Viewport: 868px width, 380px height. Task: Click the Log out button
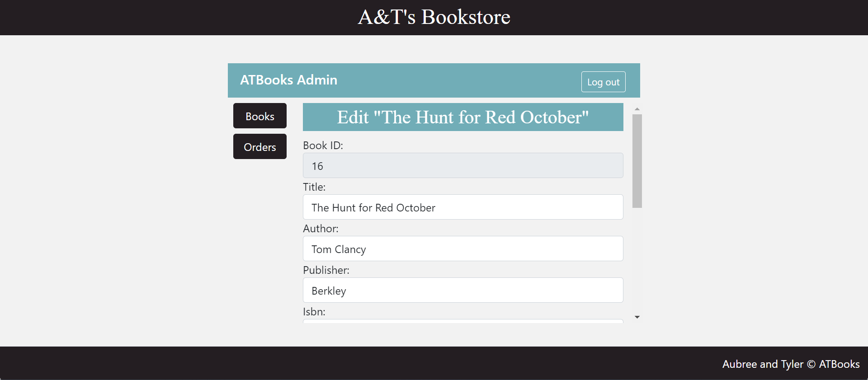pyautogui.click(x=603, y=82)
